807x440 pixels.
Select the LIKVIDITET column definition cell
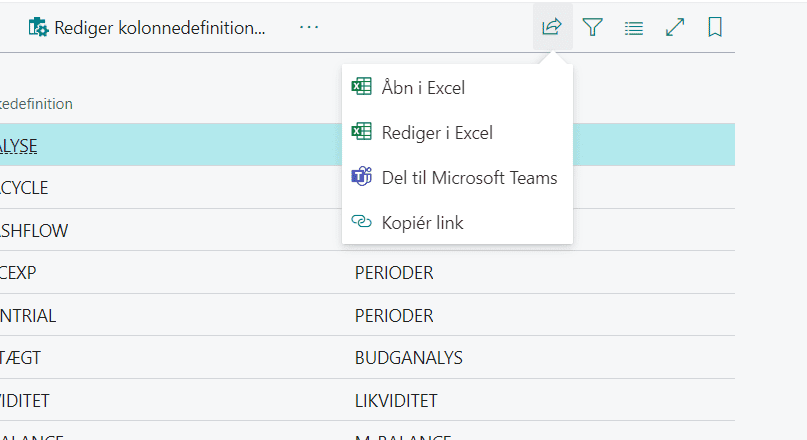tap(395, 401)
